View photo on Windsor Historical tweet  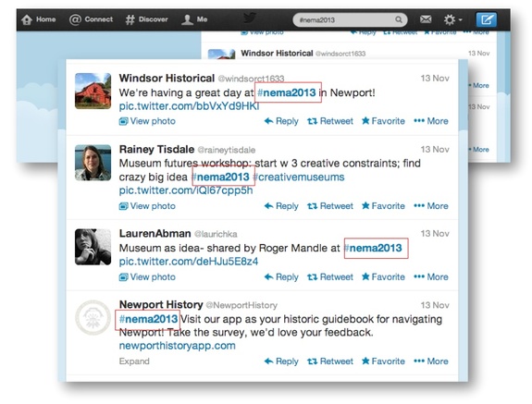(x=147, y=121)
